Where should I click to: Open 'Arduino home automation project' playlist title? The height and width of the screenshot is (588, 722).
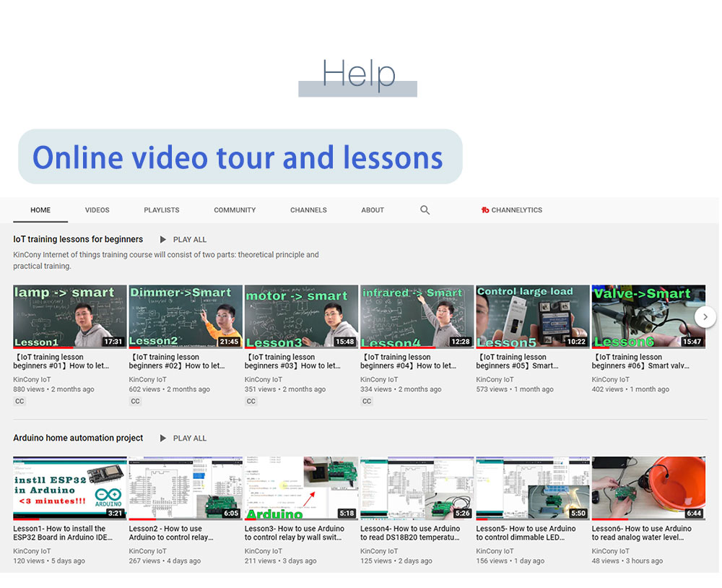(78, 438)
